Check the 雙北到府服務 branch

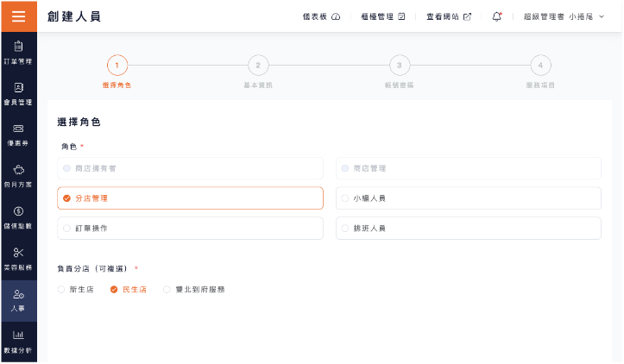click(x=194, y=290)
